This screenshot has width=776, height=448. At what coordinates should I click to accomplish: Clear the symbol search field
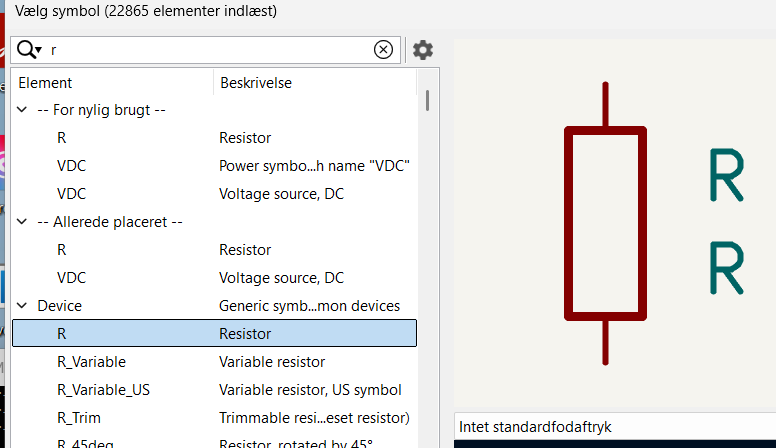coord(383,50)
